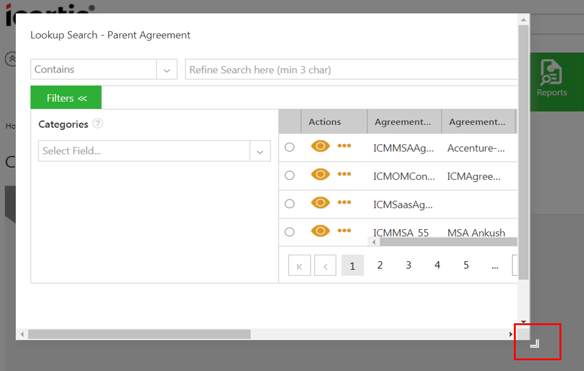
Task: Click the Categories label
Action: pos(63,124)
